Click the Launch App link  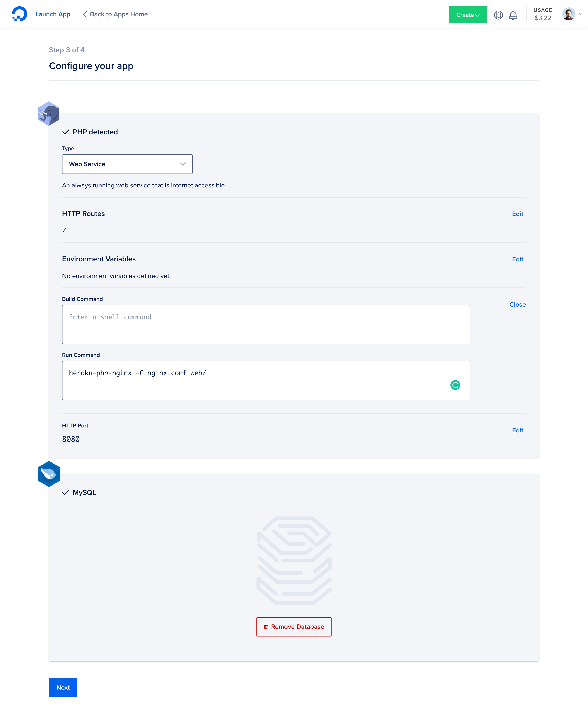coord(53,14)
